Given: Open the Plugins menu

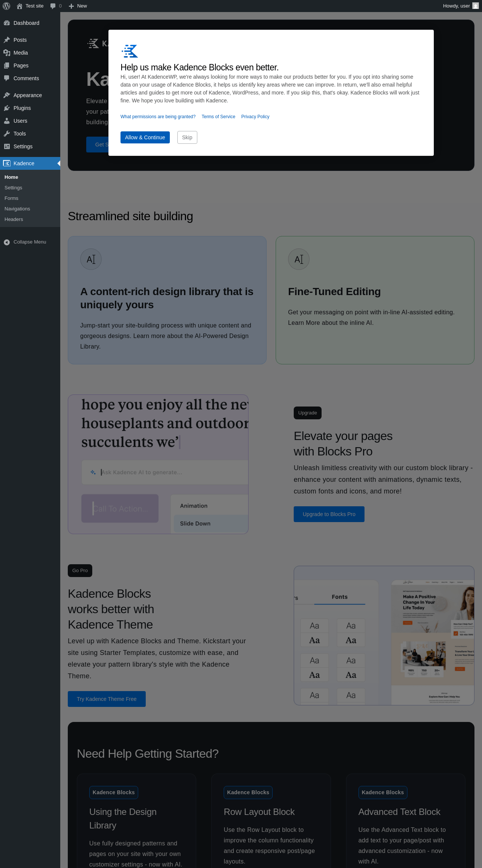Looking at the screenshot, I should [30, 108].
